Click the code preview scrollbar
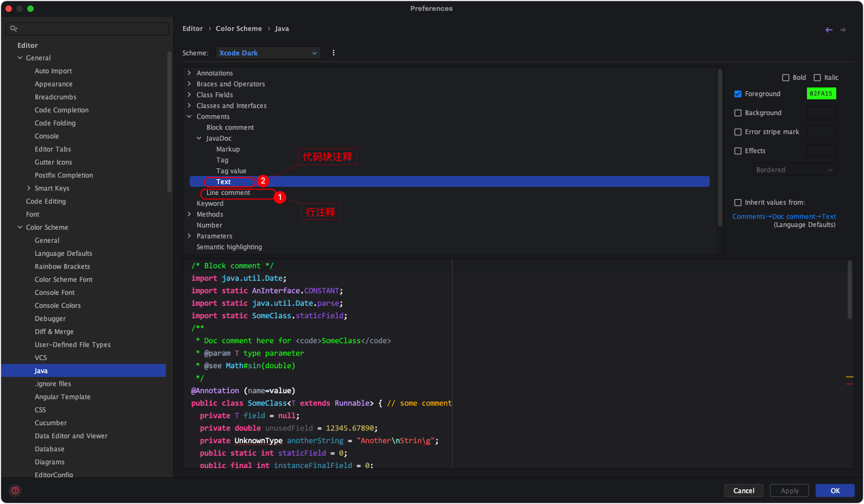The image size is (864, 504). [x=850, y=289]
